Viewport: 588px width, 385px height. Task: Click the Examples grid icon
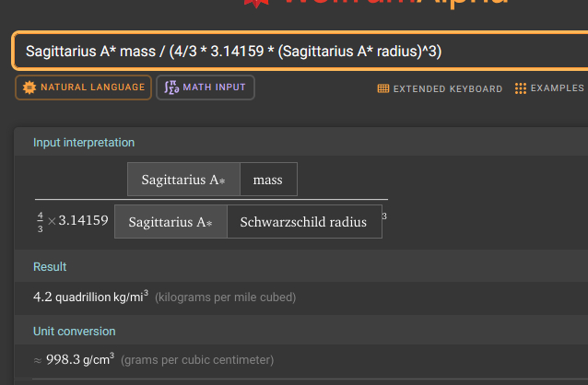click(521, 89)
